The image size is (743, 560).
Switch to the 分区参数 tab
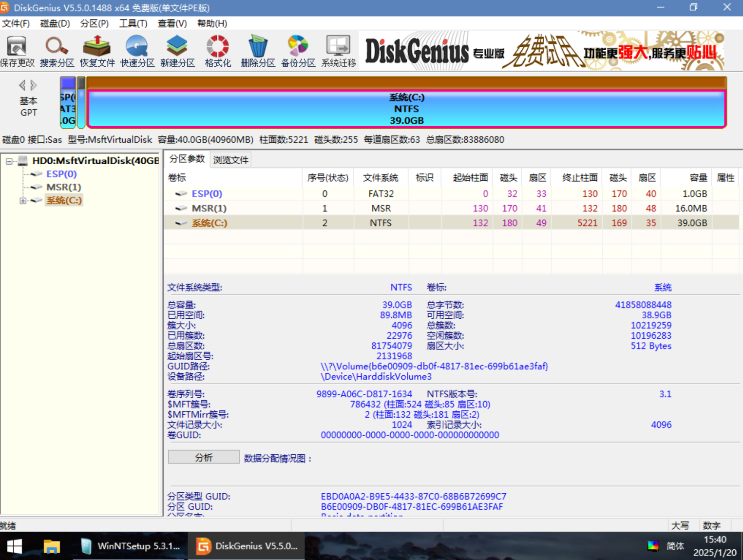(187, 159)
